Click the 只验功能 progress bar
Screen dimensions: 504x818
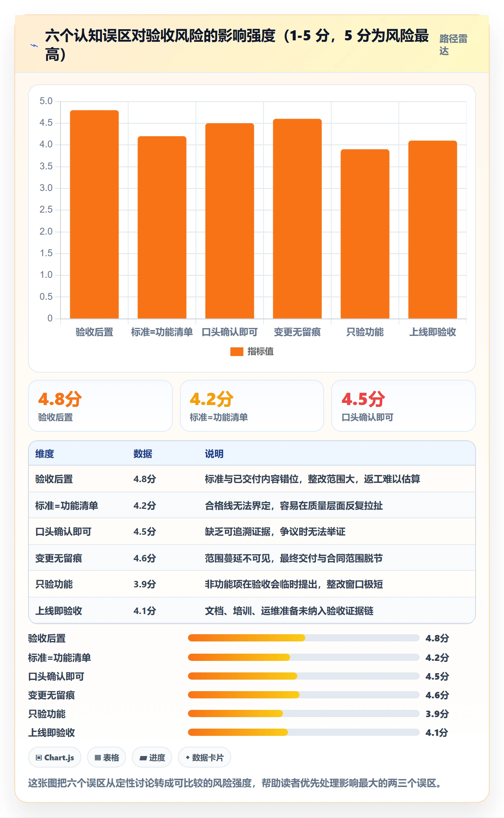click(304, 713)
